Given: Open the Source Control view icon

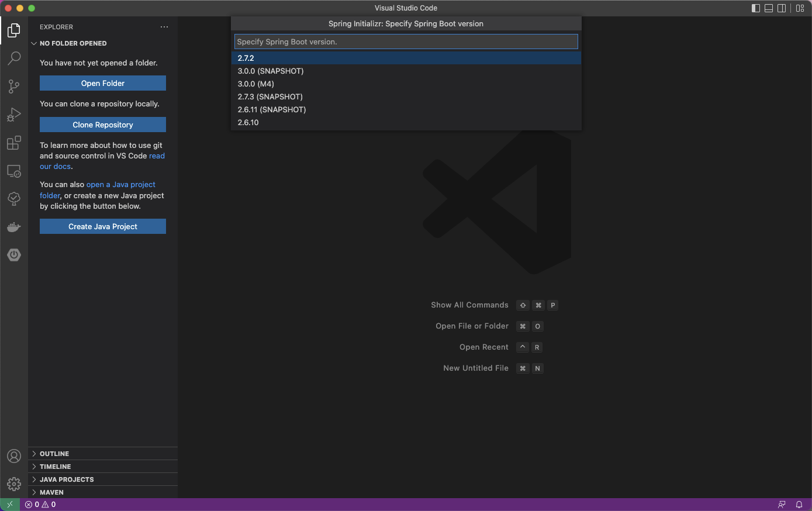Looking at the screenshot, I should (14, 87).
